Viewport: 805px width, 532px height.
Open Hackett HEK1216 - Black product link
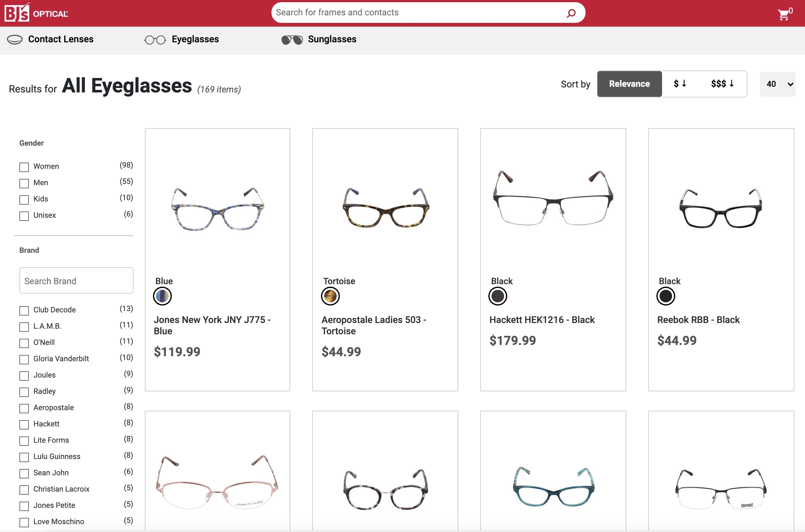[x=542, y=320]
